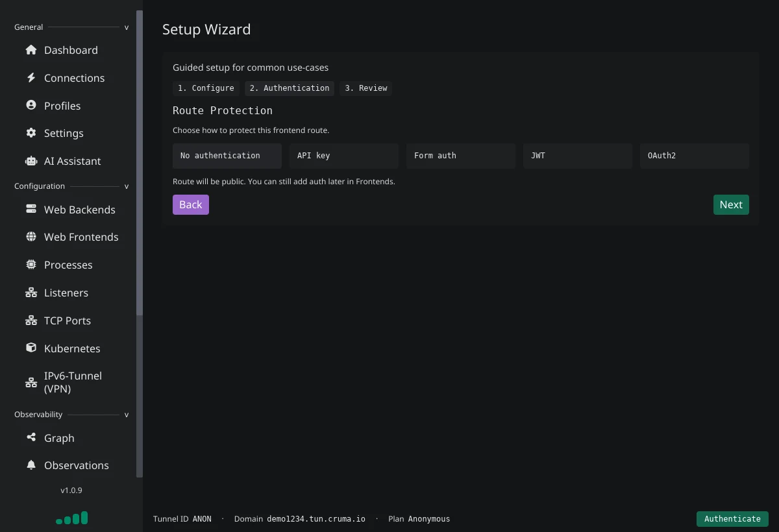The width and height of the screenshot is (779, 532).
Task: Select JWT route protection
Action: pos(578,156)
